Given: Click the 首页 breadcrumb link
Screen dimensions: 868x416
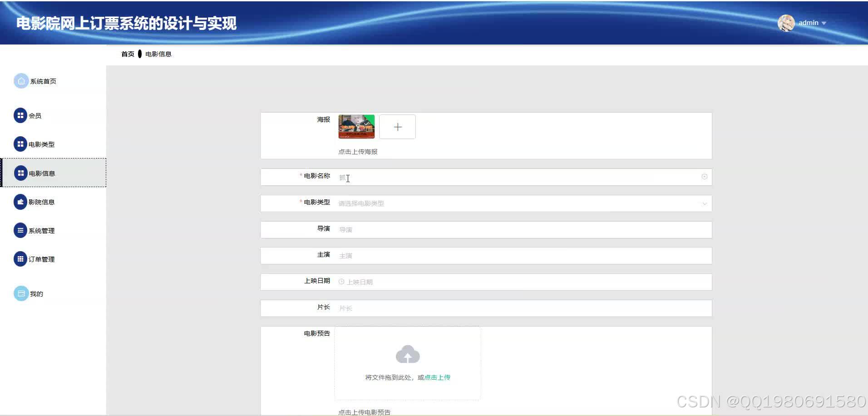Looking at the screenshot, I should [x=127, y=54].
